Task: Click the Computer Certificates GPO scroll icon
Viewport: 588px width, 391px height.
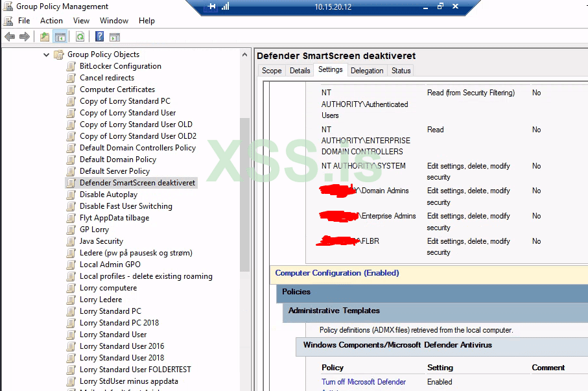Action: [71, 89]
